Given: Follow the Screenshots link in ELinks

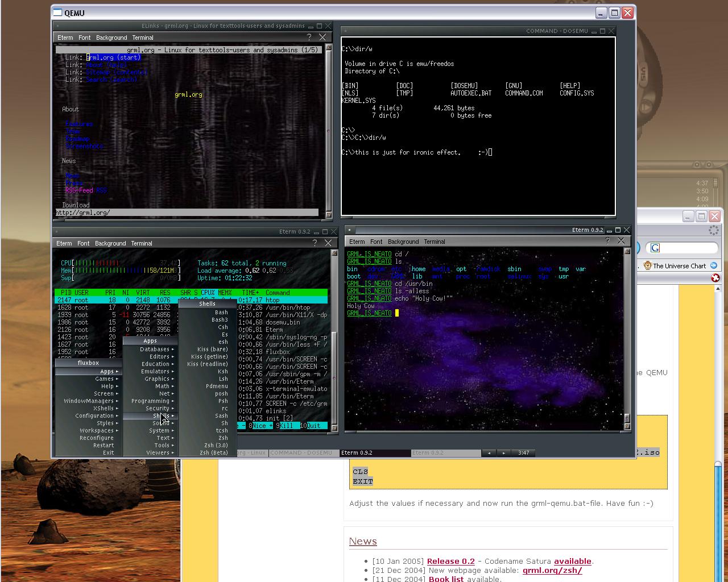Looking at the screenshot, I should 84,146.
